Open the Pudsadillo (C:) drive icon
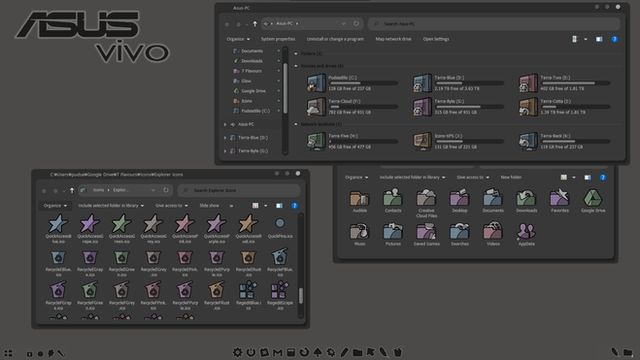The height and width of the screenshot is (360, 640). [316, 83]
